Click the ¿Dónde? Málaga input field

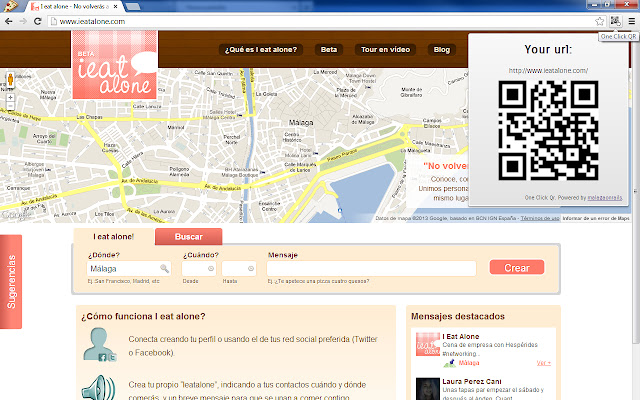pos(129,269)
